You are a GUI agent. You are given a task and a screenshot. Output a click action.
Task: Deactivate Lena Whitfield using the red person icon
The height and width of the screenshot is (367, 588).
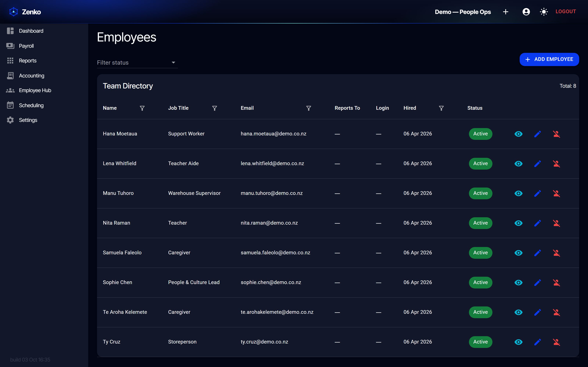(x=556, y=164)
